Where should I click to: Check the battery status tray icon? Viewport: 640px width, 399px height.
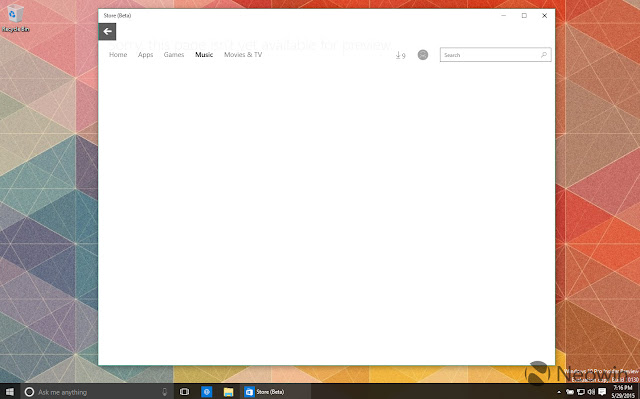(570, 392)
